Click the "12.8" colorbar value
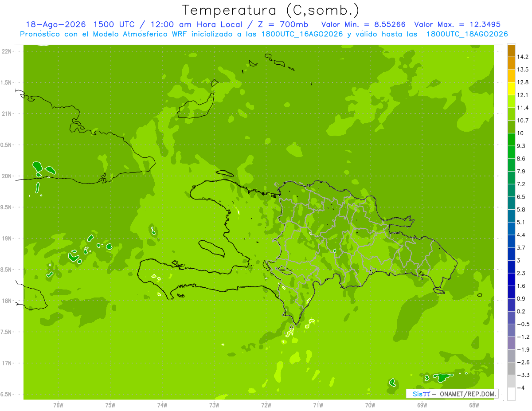This screenshot has height=411, width=532. (523, 82)
